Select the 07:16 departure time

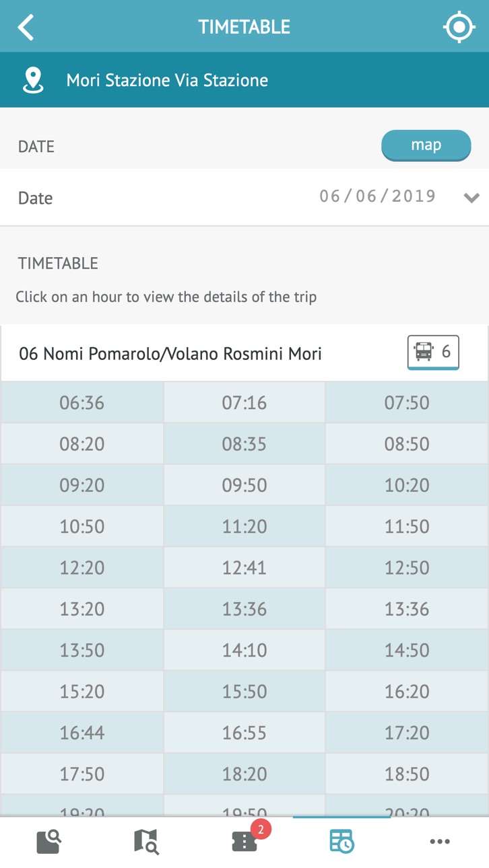tap(244, 402)
